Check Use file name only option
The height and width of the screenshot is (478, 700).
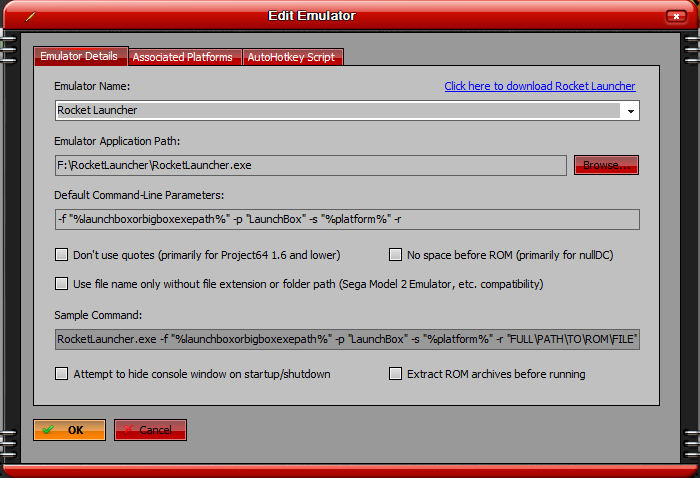click(x=62, y=284)
